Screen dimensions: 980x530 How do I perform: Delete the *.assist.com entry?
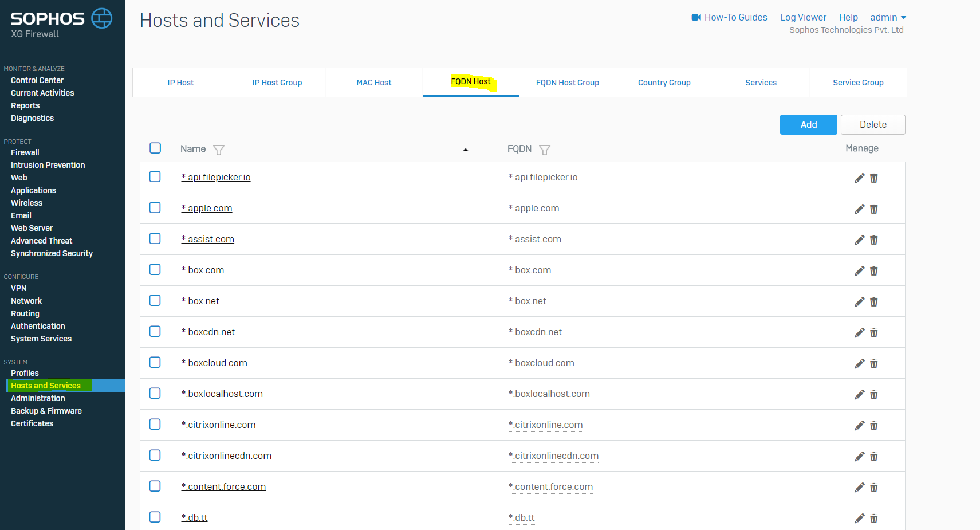tap(874, 240)
